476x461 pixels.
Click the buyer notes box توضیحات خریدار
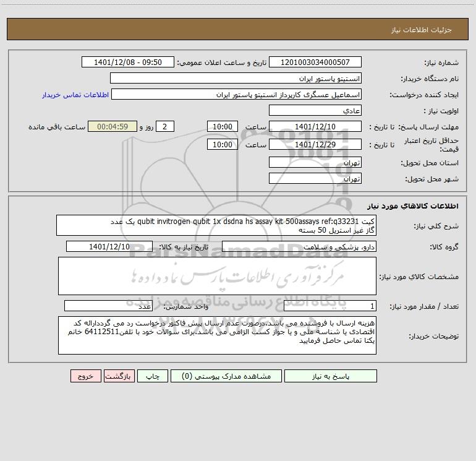(x=217, y=335)
